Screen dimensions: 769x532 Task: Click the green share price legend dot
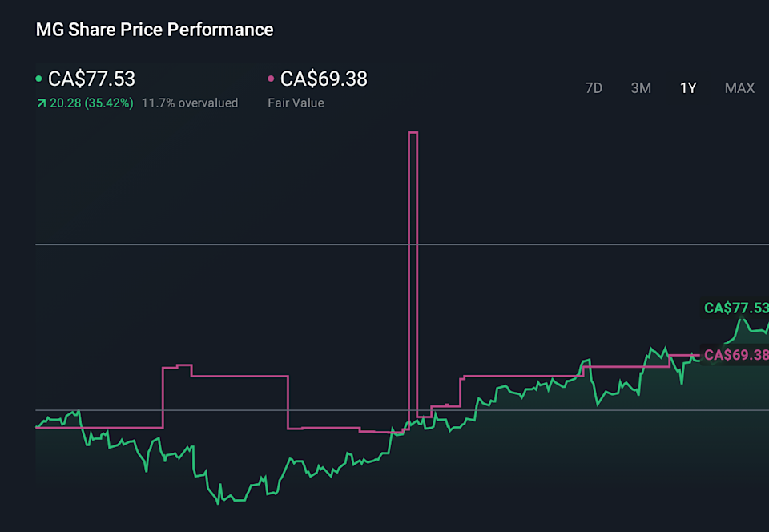pyautogui.click(x=39, y=79)
